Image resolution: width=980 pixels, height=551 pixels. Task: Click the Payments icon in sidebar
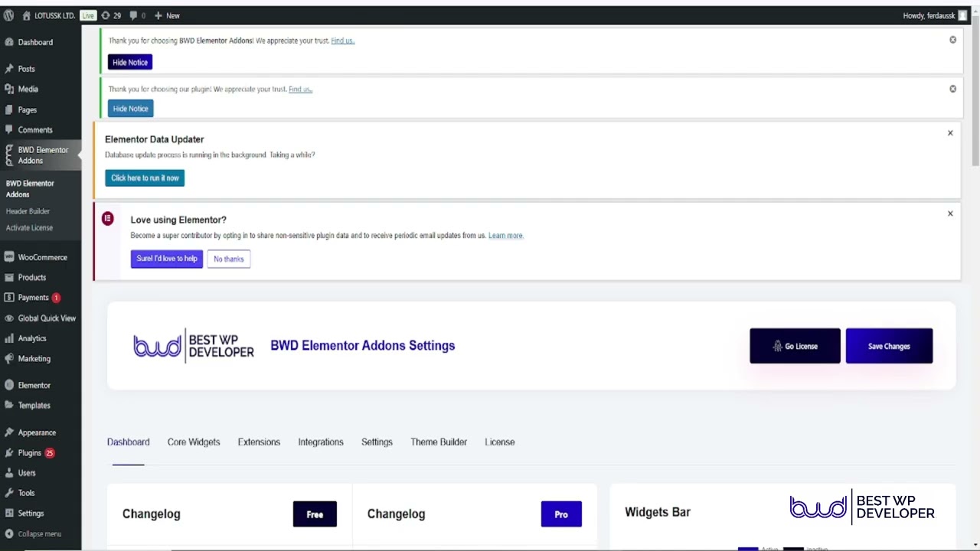point(9,298)
